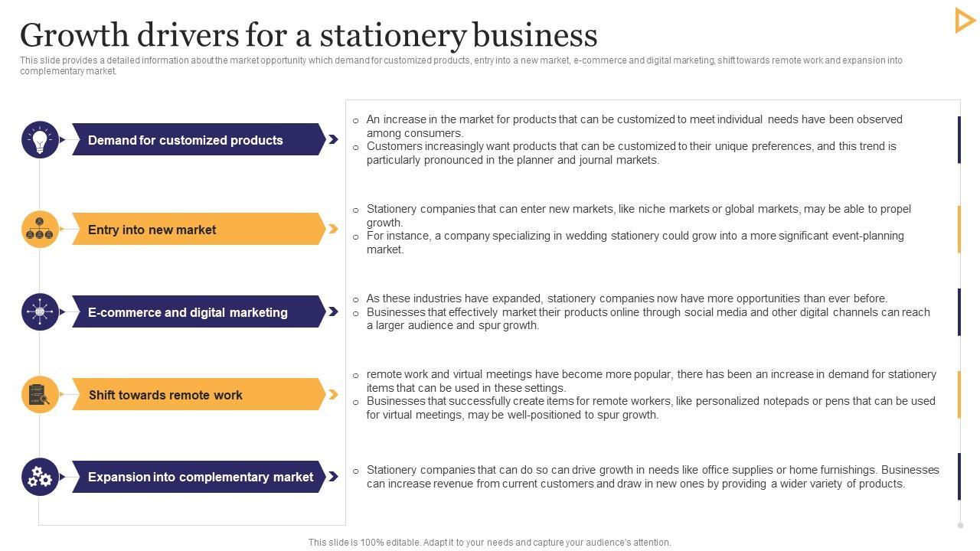Click the slide title Growth drivers heading
980x551 pixels.
[309, 35]
